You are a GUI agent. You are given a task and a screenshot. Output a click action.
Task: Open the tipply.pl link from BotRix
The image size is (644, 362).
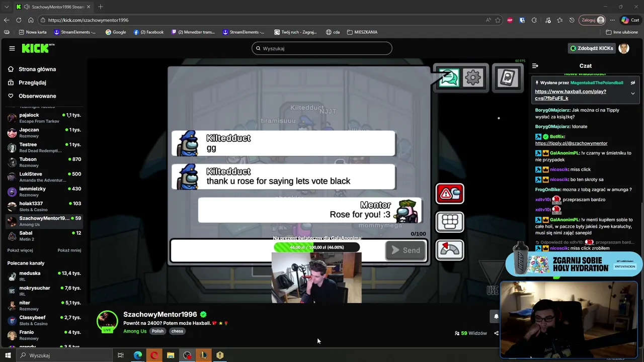pos(571,143)
